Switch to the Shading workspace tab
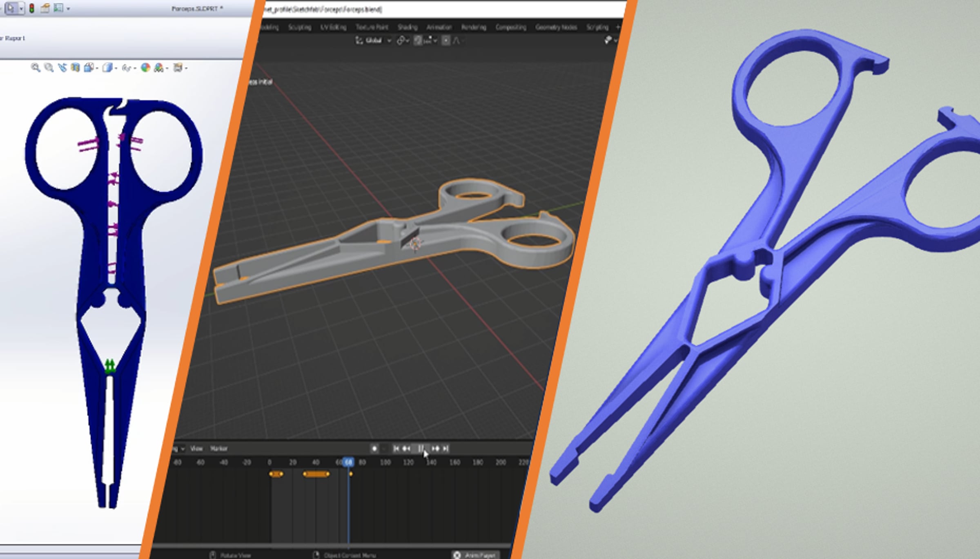This screenshot has height=559, width=980. [x=407, y=27]
